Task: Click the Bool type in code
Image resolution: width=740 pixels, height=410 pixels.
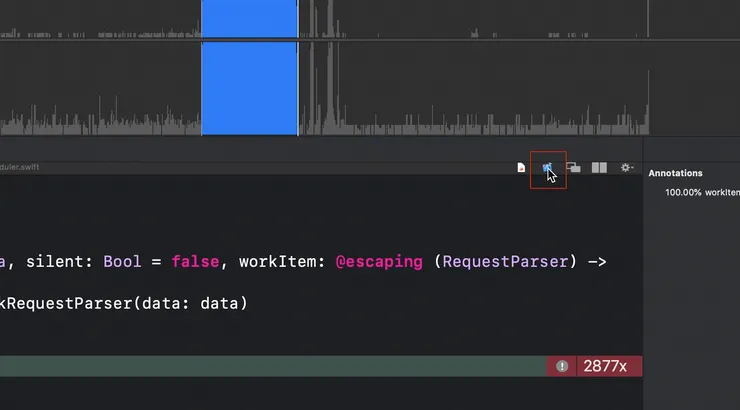Action: [122, 261]
